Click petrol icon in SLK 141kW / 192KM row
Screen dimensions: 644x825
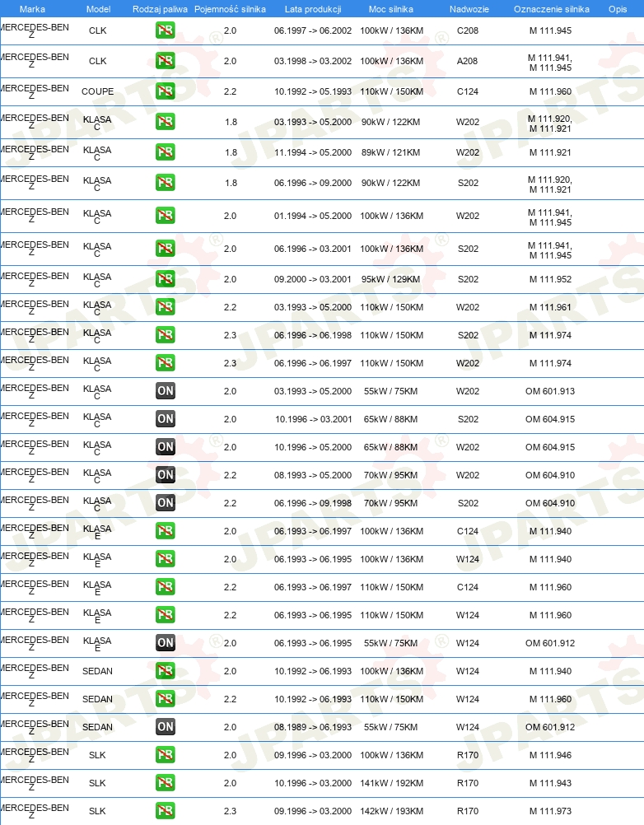(166, 783)
